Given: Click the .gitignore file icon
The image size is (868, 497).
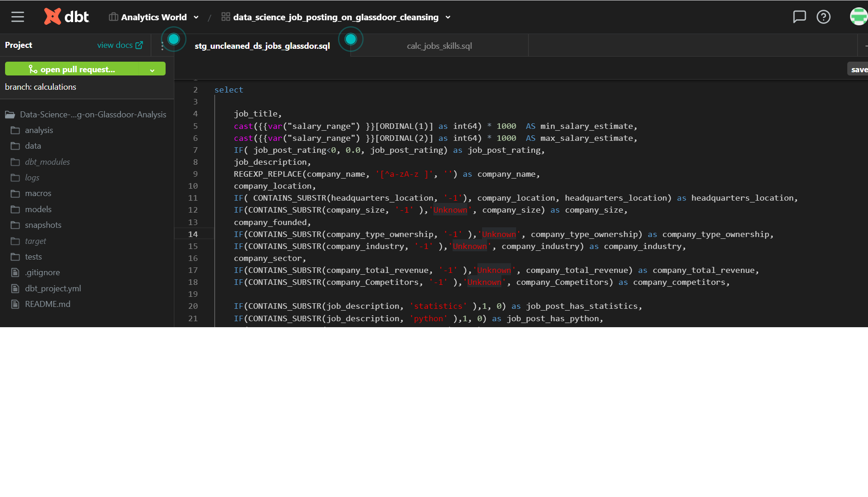Looking at the screenshot, I should pyautogui.click(x=15, y=272).
